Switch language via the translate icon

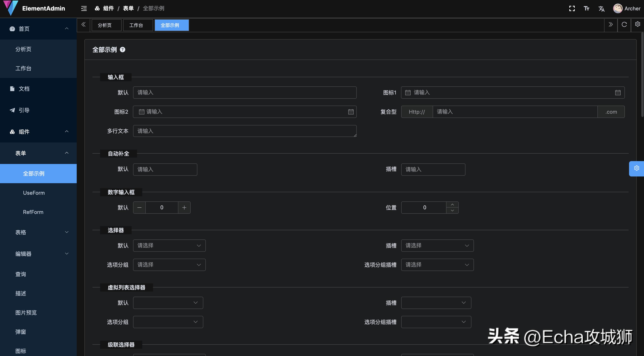601,8
